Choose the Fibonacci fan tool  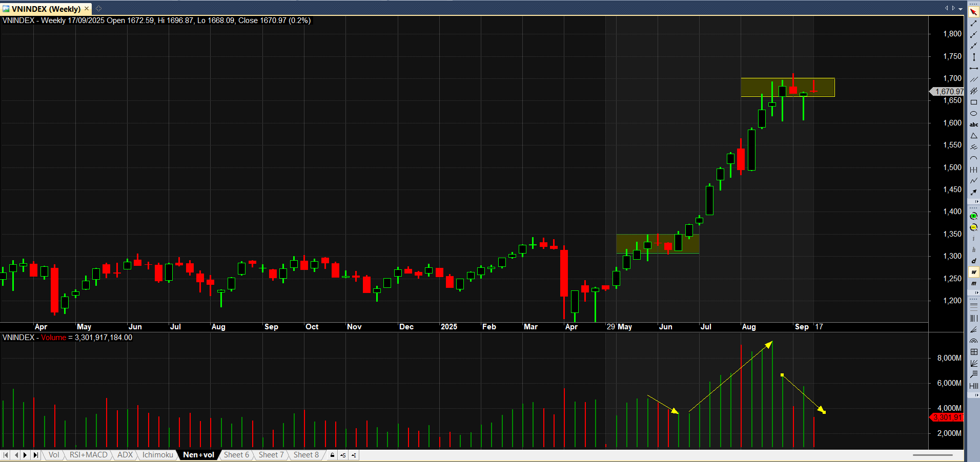tap(974, 329)
